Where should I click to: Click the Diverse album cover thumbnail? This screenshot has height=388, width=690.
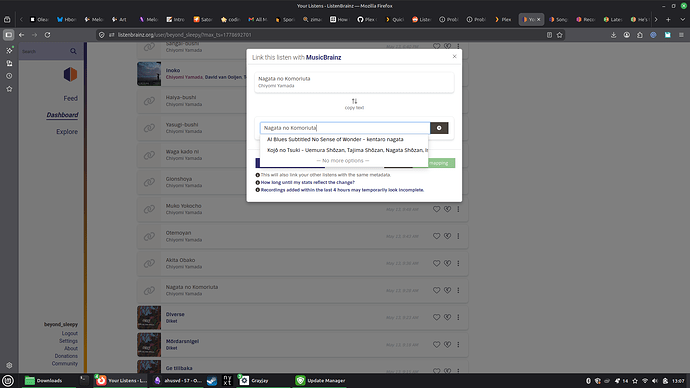[149, 318]
